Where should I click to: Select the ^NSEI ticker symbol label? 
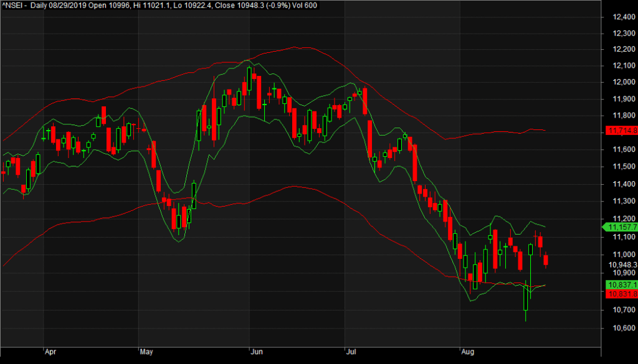click(11, 5)
